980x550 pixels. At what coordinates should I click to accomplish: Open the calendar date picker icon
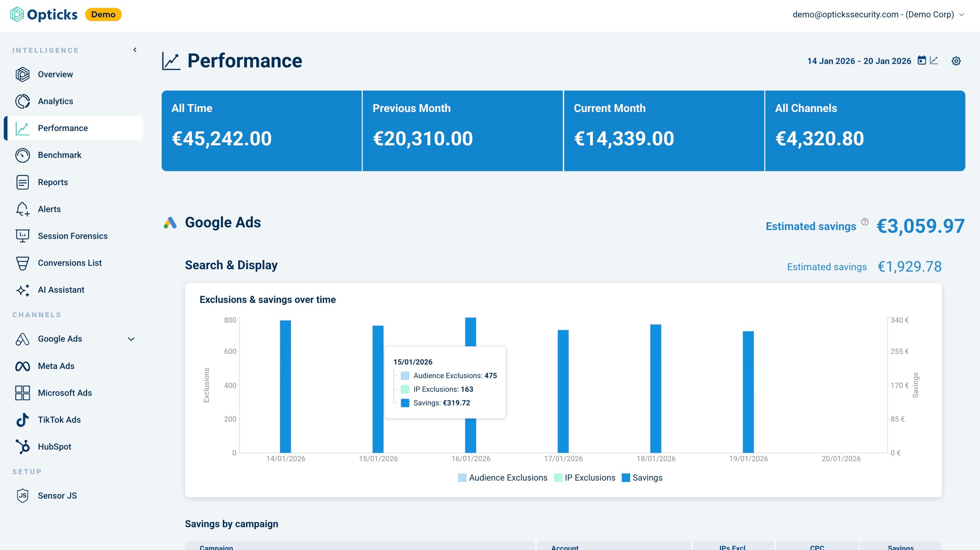(921, 61)
